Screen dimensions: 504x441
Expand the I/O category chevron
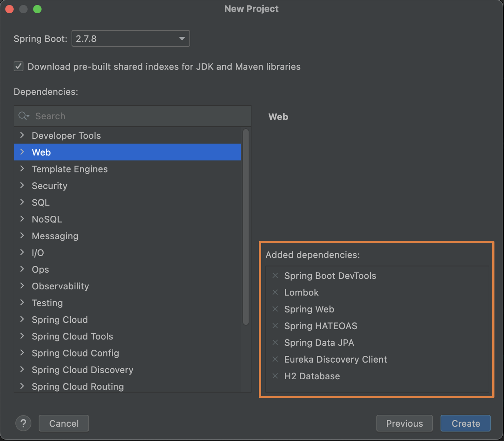22,252
